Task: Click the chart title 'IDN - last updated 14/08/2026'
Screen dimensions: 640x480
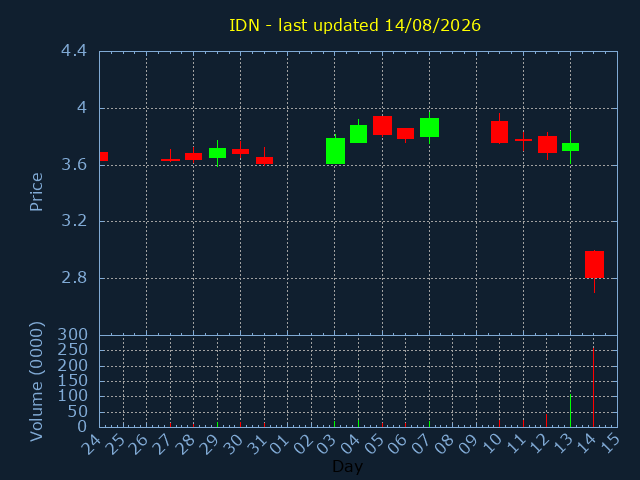Action: (x=355, y=25)
